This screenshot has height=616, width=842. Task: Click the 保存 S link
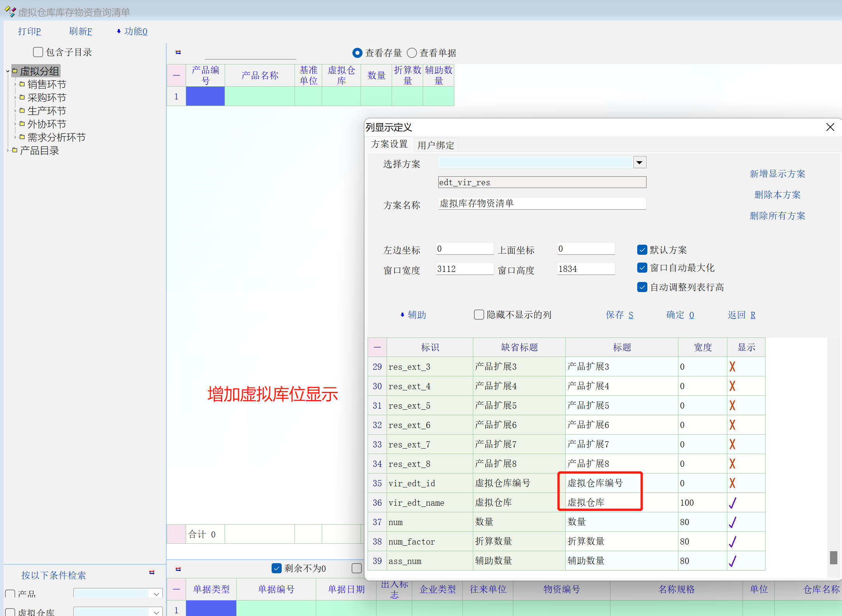tap(619, 315)
